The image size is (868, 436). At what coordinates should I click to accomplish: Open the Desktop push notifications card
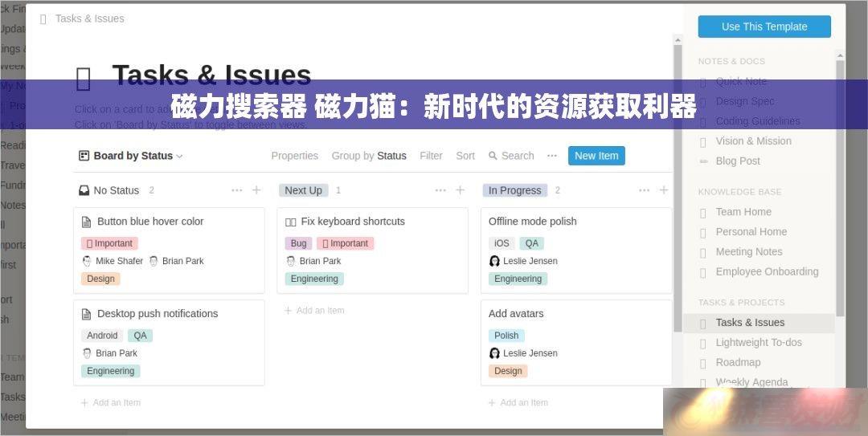[x=169, y=343]
